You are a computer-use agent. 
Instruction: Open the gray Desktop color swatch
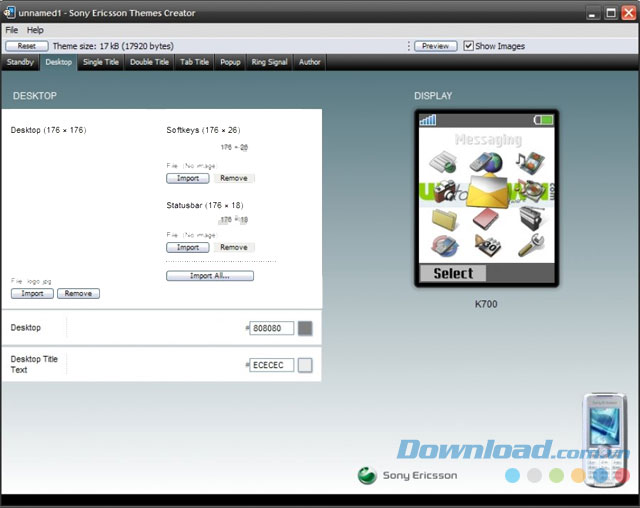[x=305, y=328]
